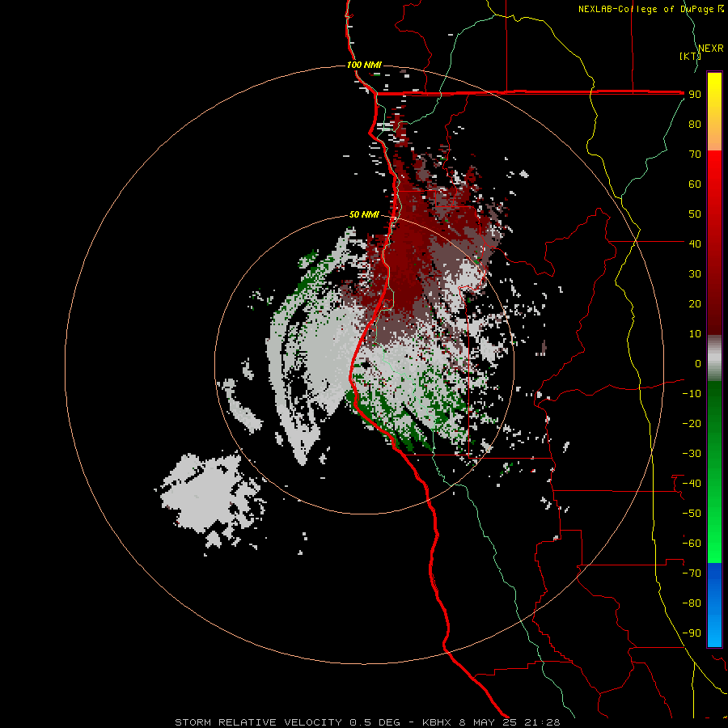This screenshot has width=728, height=728.
Task: Click the 30 value on velocity scale
Action: click(x=695, y=274)
